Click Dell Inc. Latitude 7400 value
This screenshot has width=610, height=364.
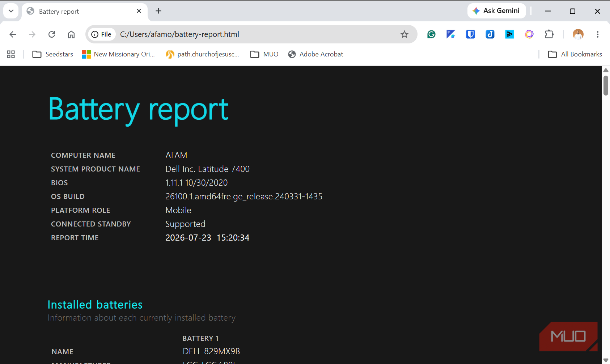click(207, 169)
